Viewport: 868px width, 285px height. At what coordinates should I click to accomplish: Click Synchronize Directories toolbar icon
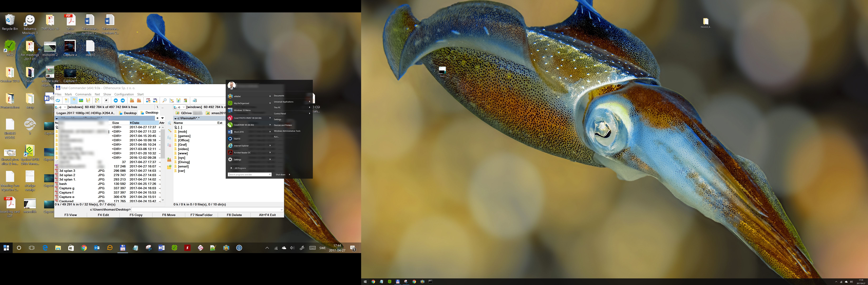pos(179,100)
